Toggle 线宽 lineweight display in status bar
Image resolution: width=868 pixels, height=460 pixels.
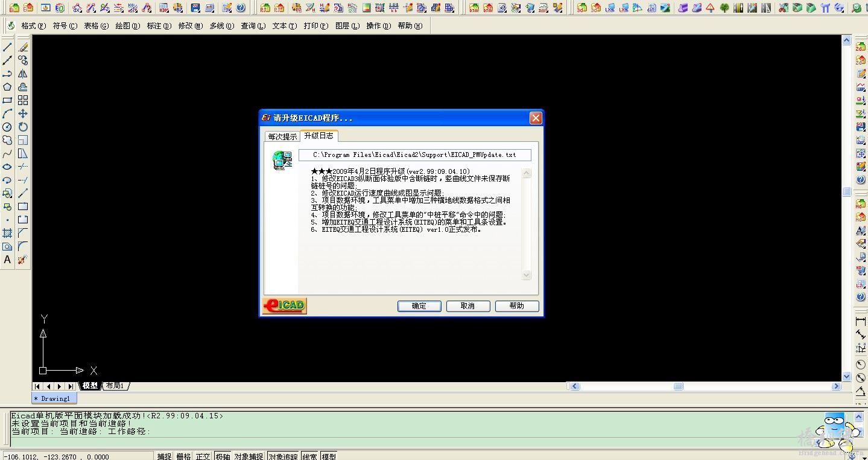pos(310,456)
